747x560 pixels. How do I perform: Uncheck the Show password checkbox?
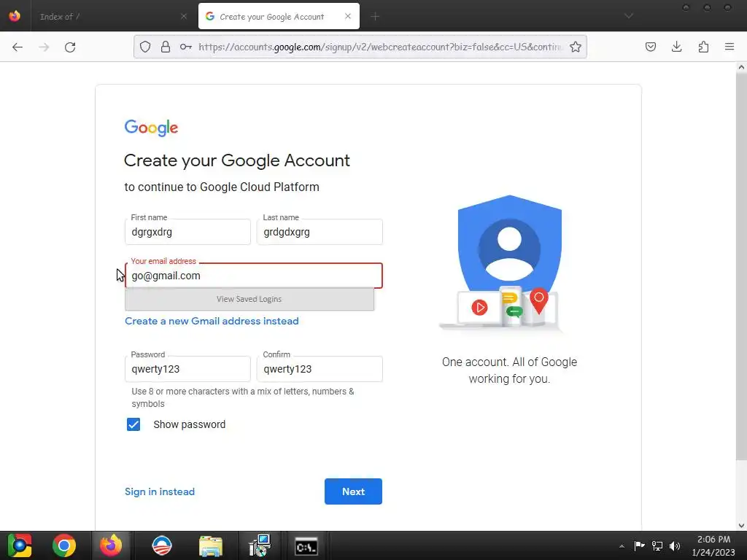[x=133, y=424]
